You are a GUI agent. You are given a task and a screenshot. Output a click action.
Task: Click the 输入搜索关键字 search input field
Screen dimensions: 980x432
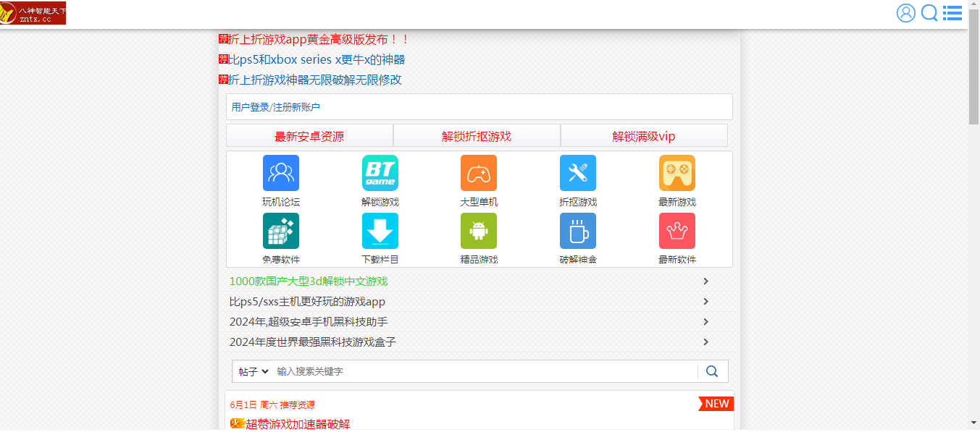(x=485, y=371)
